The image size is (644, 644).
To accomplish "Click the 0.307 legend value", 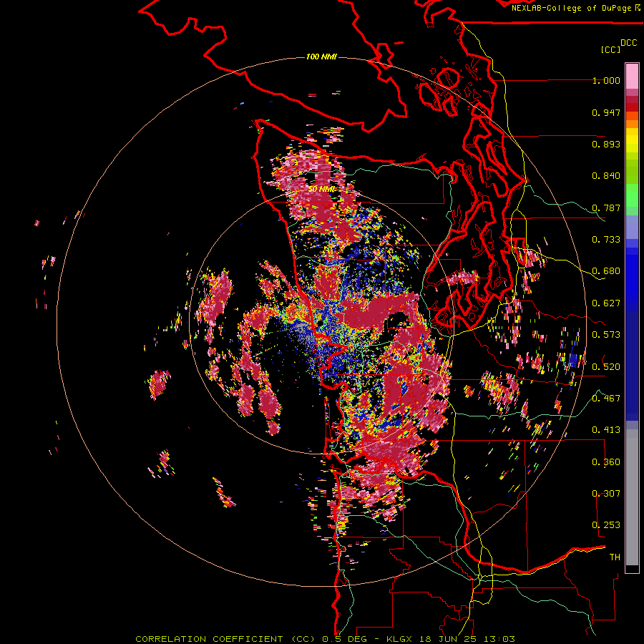I will tap(606, 494).
